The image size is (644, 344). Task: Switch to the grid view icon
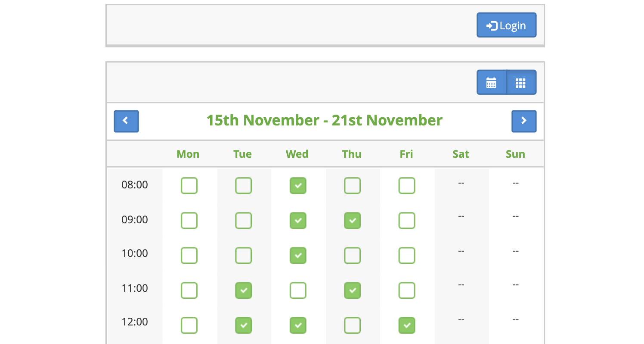[521, 82]
